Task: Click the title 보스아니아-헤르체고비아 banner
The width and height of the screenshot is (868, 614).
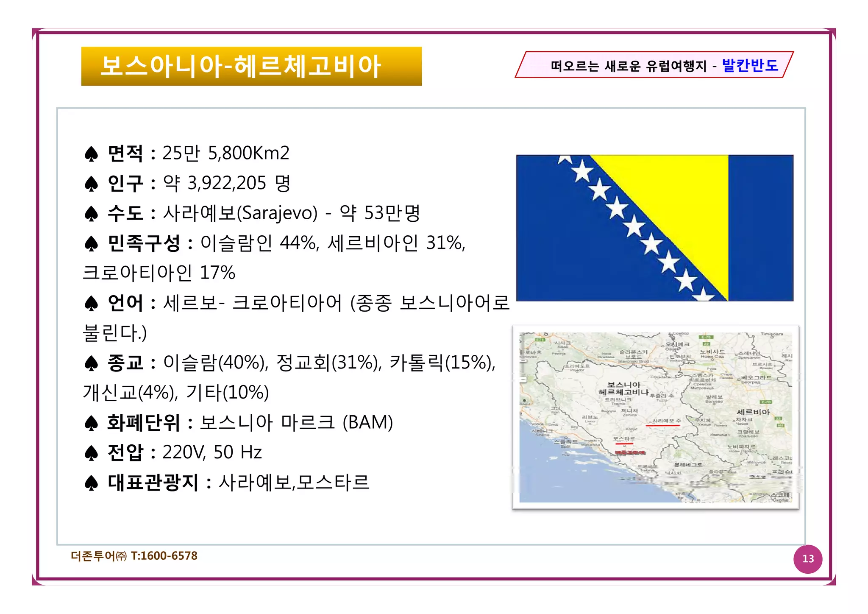Action: click(251, 66)
